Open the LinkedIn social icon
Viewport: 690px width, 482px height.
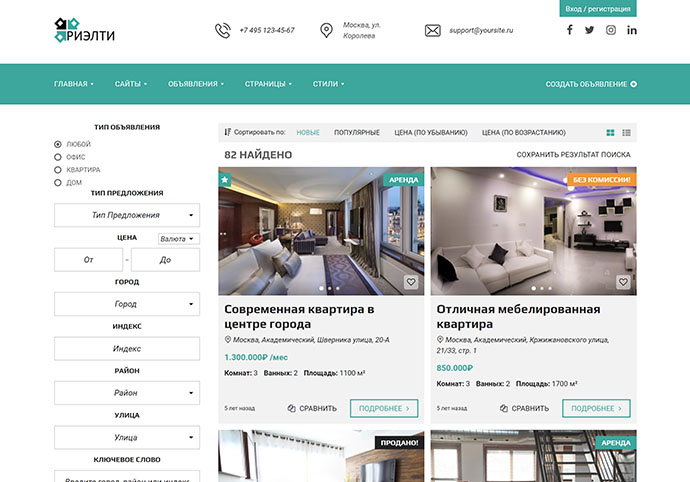(632, 30)
